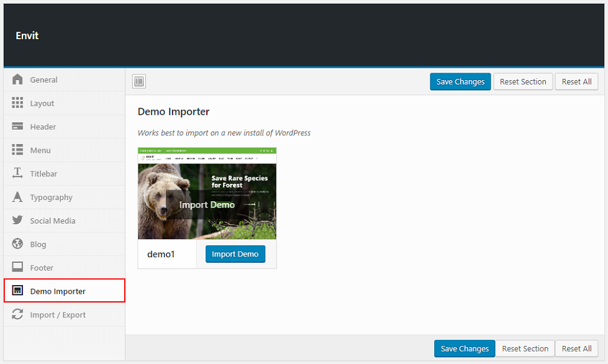
Task: Click the Header section icon
Action: tap(17, 127)
